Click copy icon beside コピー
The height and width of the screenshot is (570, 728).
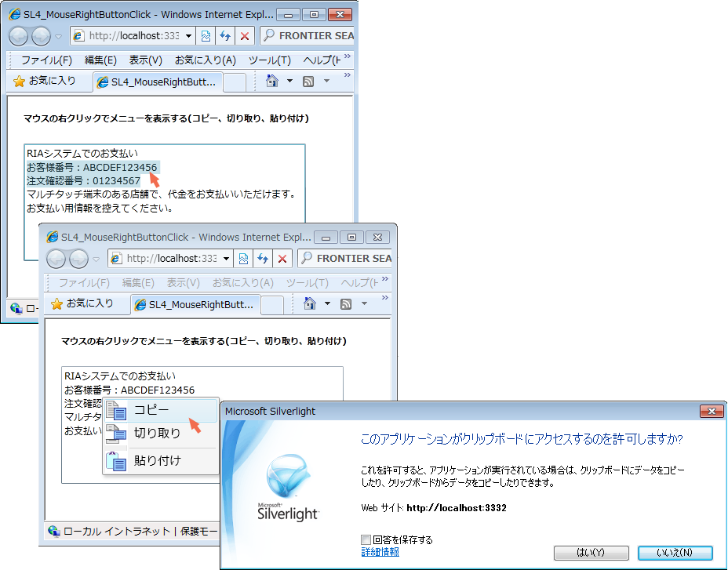tap(116, 410)
